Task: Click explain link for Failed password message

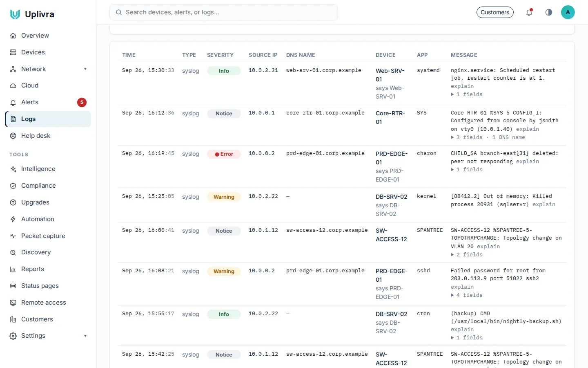Action: tap(462, 287)
